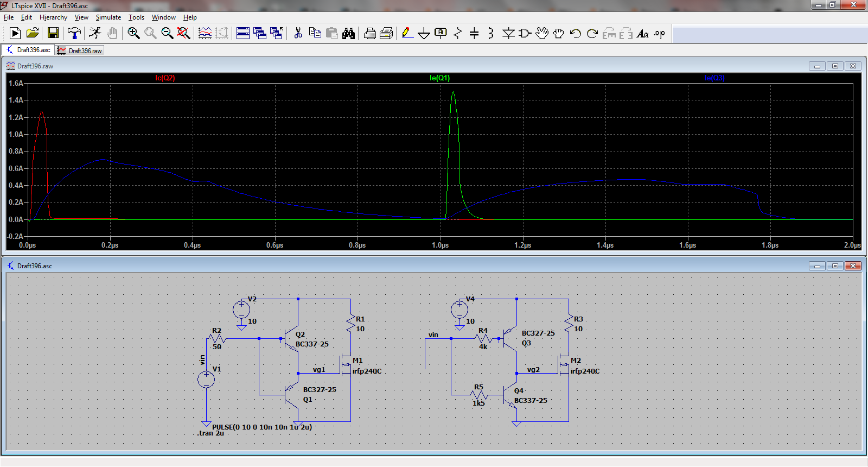Image resolution: width=868 pixels, height=467 pixels.
Task: Create a new schematic from the toolbar
Action: [15, 34]
